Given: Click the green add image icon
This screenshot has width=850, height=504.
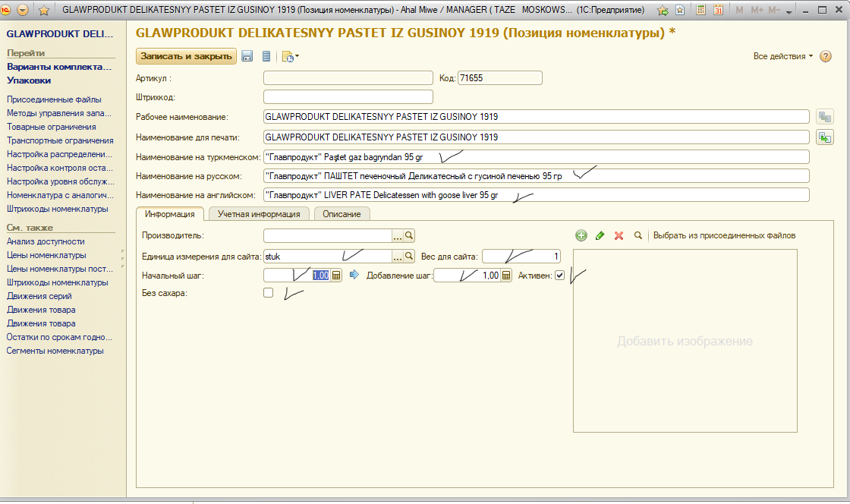Looking at the screenshot, I should pyautogui.click(x=581, y=236).
